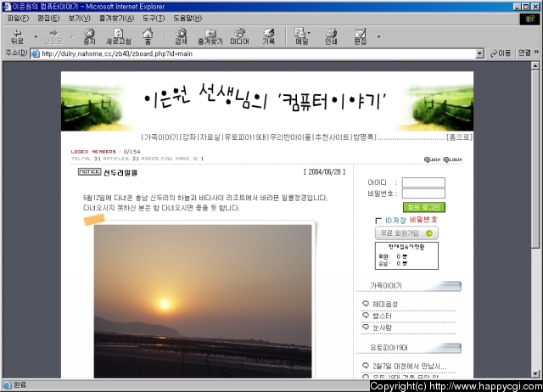The height and width of the screenshot is (392, 543).
Task: Print the page with 인쇄
Action: (331, 36)
